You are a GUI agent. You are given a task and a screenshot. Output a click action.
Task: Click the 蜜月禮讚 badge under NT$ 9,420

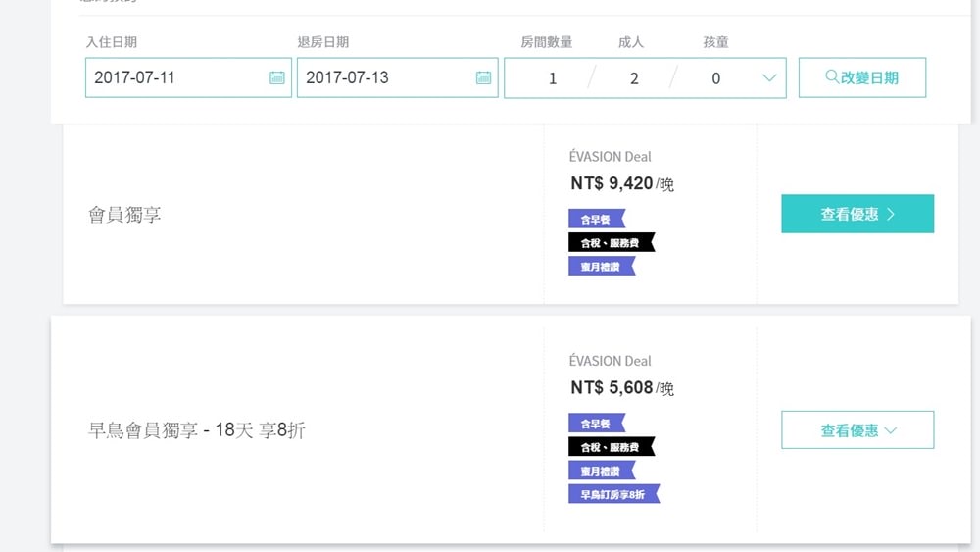click(x=601, y=266)
